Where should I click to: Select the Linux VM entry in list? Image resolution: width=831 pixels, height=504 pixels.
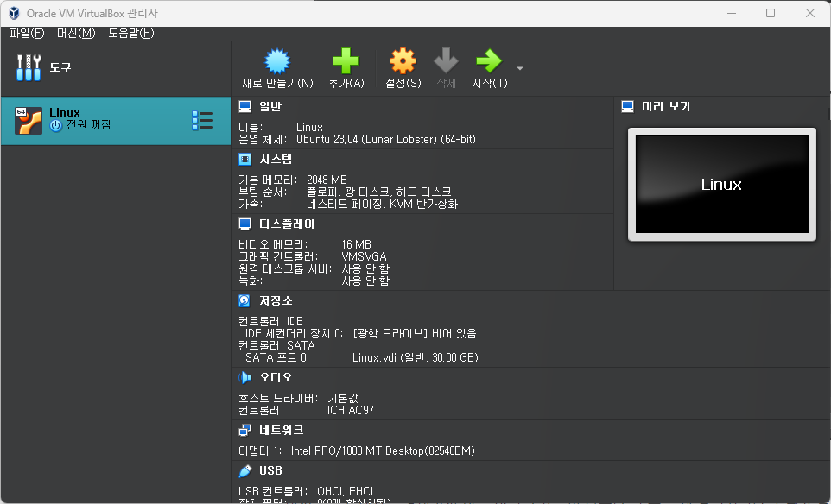pyautogui.click(x=116, y=121)
